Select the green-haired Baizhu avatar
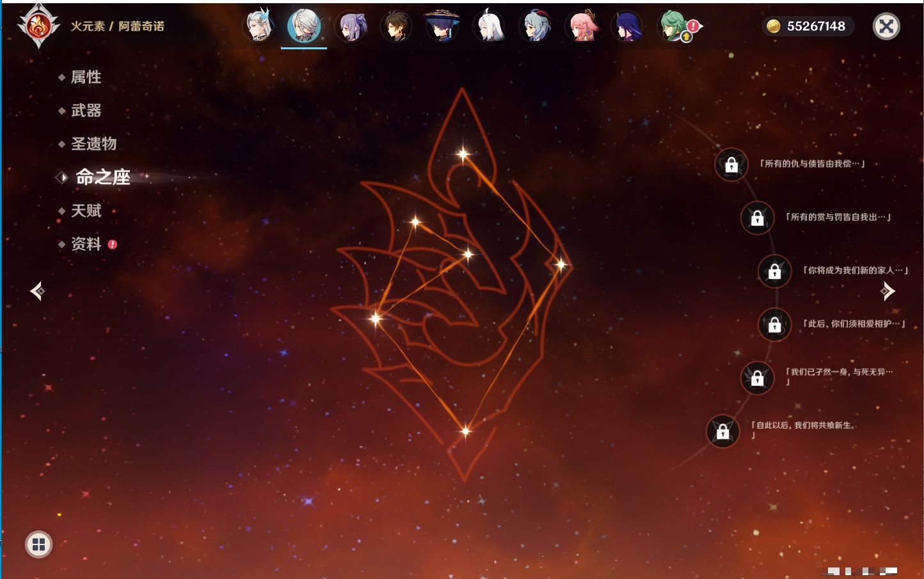This screenshot has width=924, height=579. pos(673,26)
